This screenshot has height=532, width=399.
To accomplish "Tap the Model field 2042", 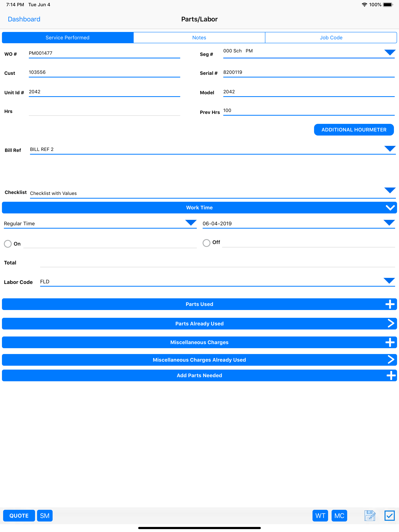I will tap(309, 92).
